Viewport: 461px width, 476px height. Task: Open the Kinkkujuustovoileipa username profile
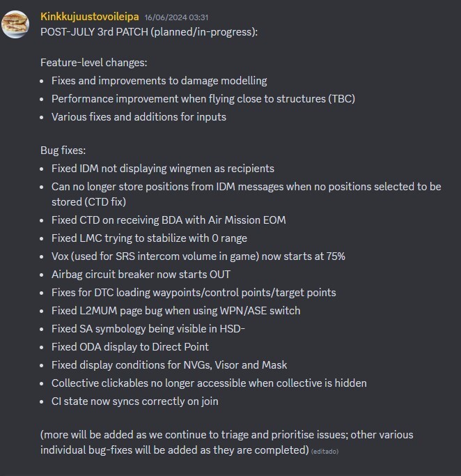pos(89,17)
